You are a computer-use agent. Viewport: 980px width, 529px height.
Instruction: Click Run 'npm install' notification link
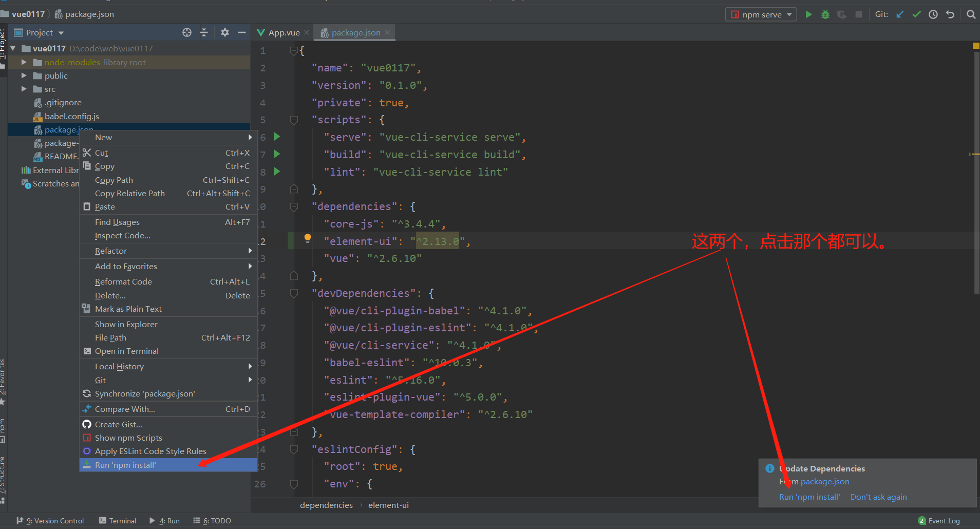pyautogui.click(x=809, y=497)
